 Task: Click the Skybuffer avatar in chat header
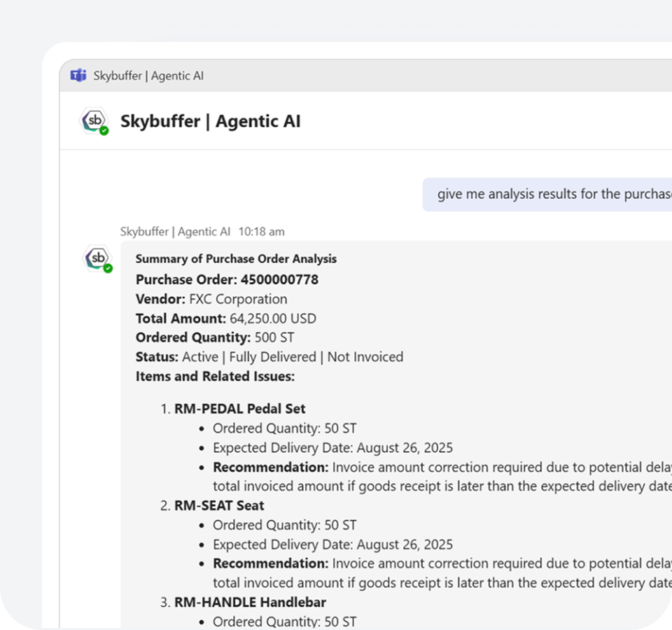[94, 120]
